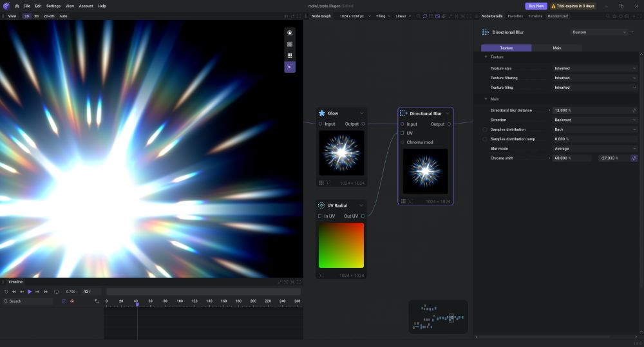Collapse the Texture section triangle
The image size is (644, 347).
(x=486, y=57)
